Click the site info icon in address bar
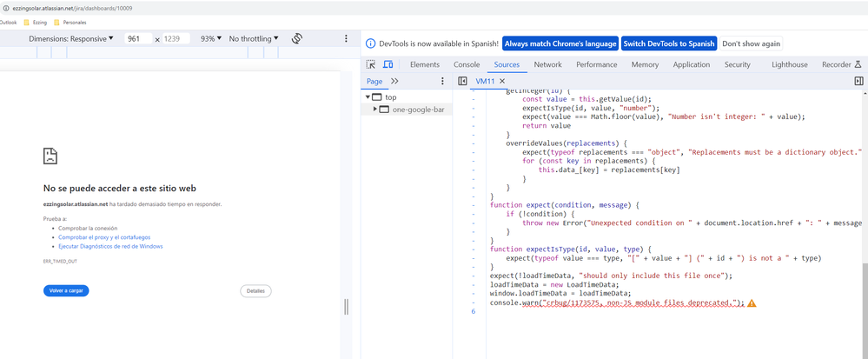Image resolution: width=868 pixels, height=359 pixels. tap(5, 9)
